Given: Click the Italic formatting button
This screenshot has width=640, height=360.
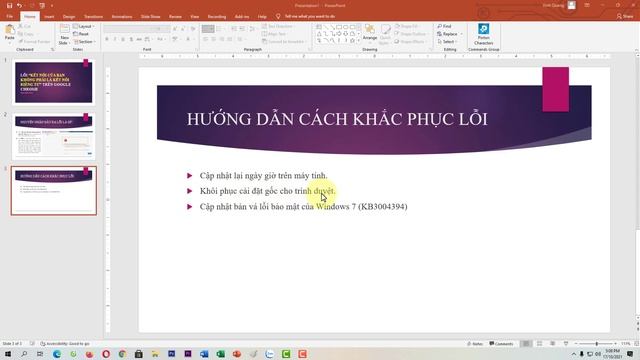Looking at the screenshot, I should 115,39.
